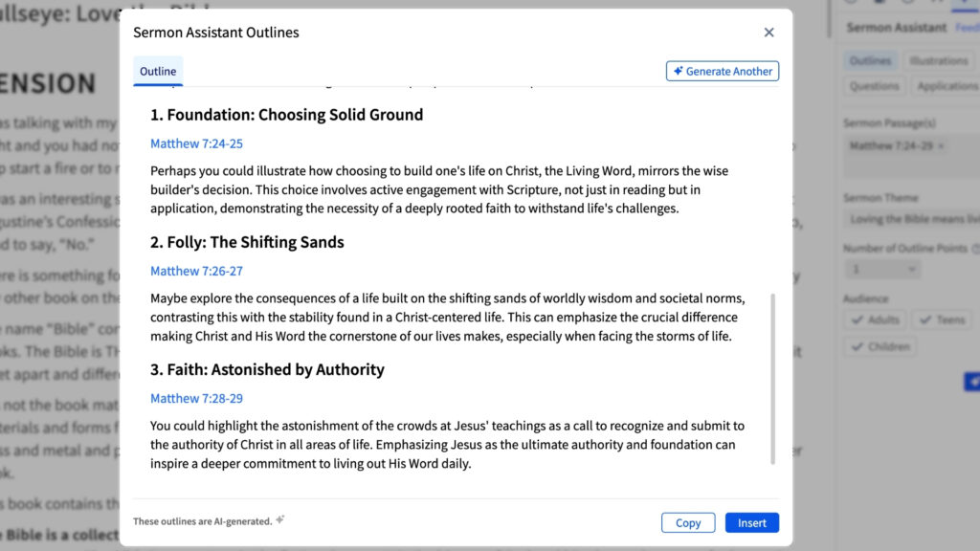Switch to the Illustrations tab in sidebar
The width and height of the screenshot is (980, 551).
click(938, 61)
